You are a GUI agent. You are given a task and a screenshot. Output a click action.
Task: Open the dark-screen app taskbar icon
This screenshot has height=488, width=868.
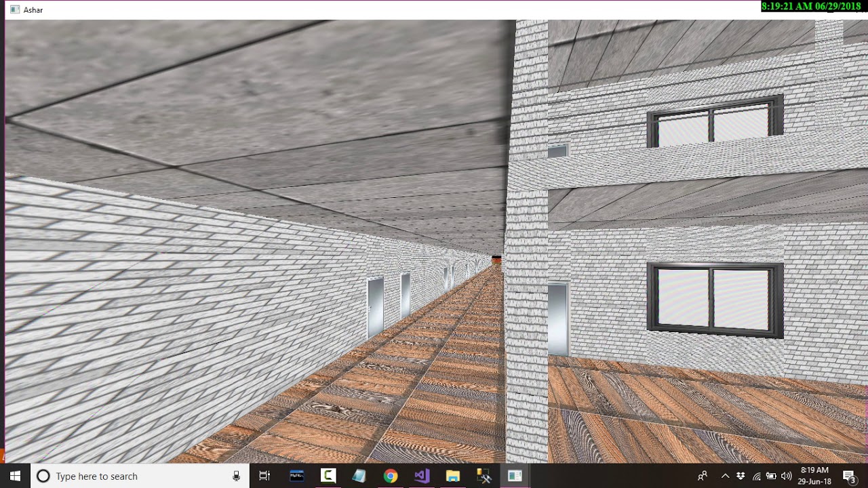point(297,476)
